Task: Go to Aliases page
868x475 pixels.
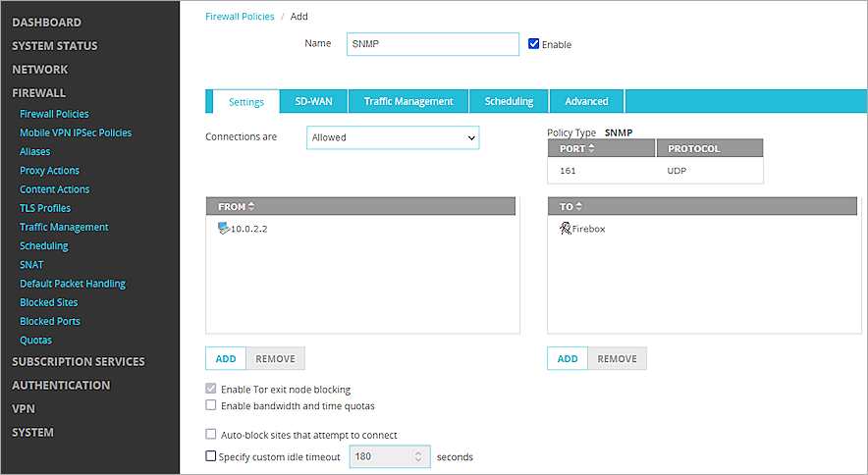Action: tap(35, 152)
